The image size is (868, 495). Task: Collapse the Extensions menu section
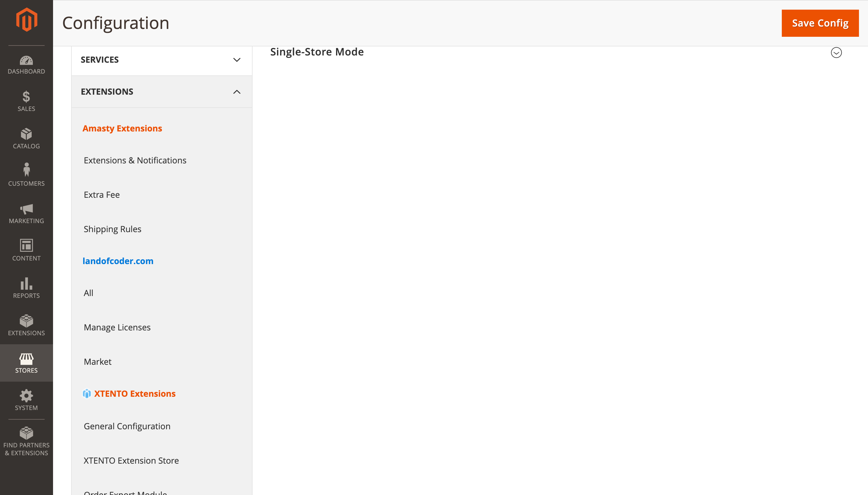point(236,92)
